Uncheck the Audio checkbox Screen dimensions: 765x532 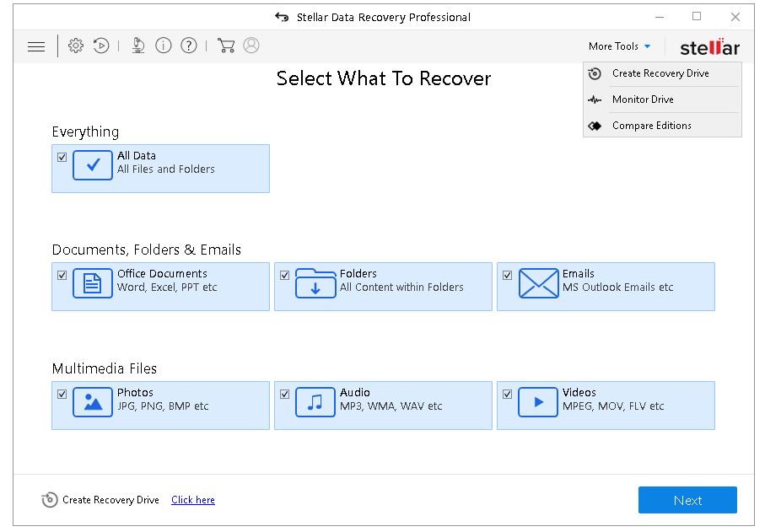click(284, 394)
